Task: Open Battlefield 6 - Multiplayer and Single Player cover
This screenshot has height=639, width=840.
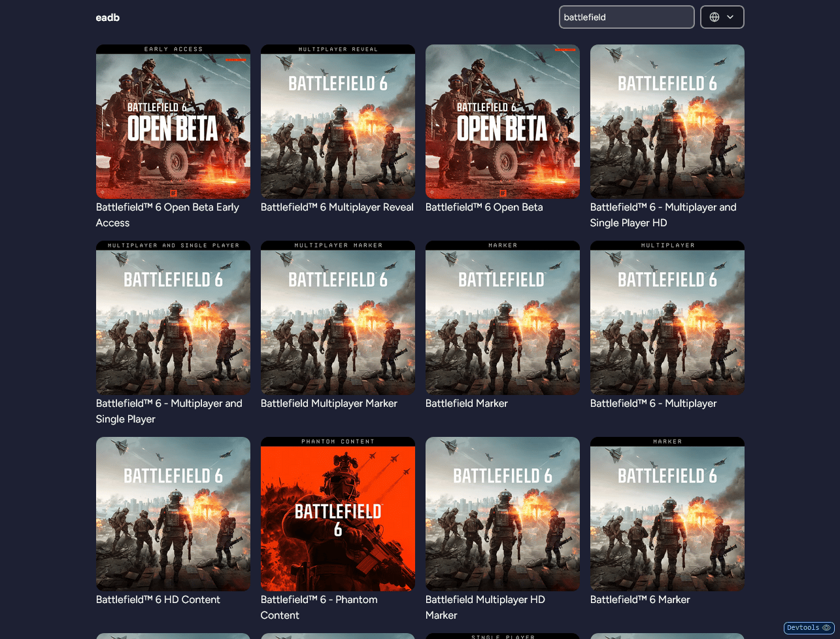Action: coord(173,318)
